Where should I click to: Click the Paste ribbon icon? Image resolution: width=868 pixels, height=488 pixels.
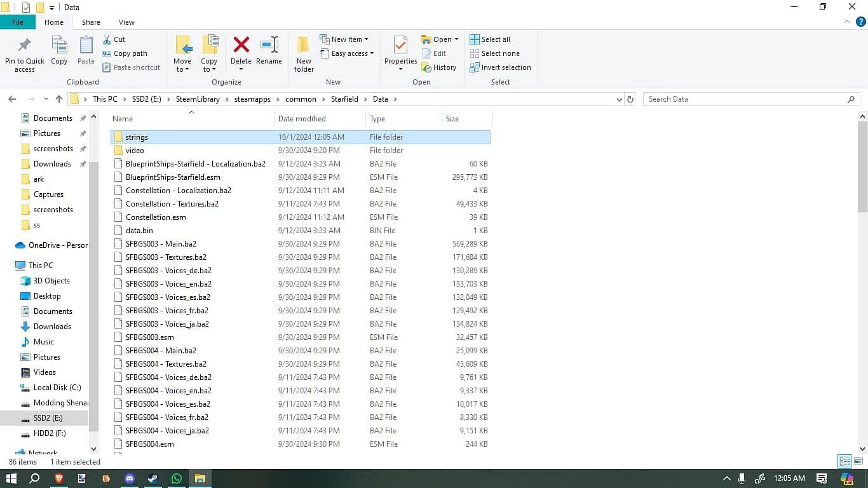point(86,46)
